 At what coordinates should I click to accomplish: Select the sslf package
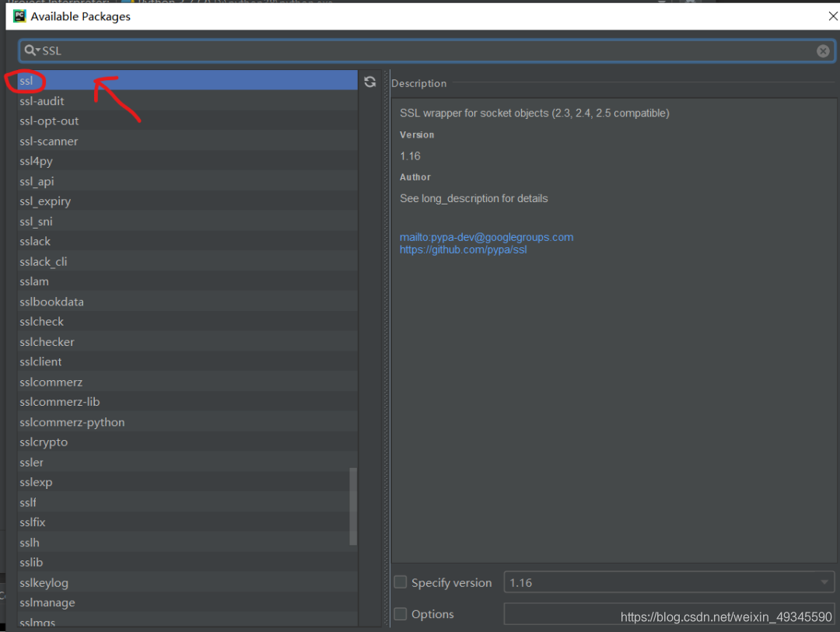[187, 503]
